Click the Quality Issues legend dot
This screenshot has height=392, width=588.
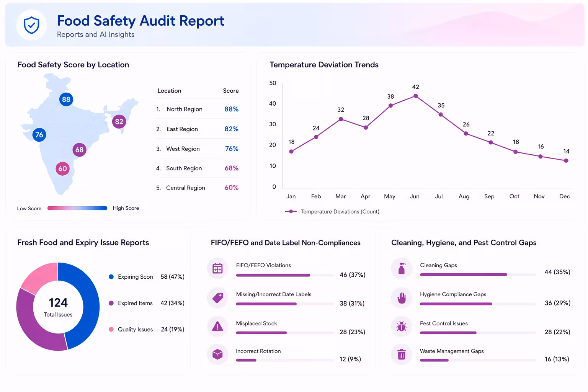coord(111,329)
